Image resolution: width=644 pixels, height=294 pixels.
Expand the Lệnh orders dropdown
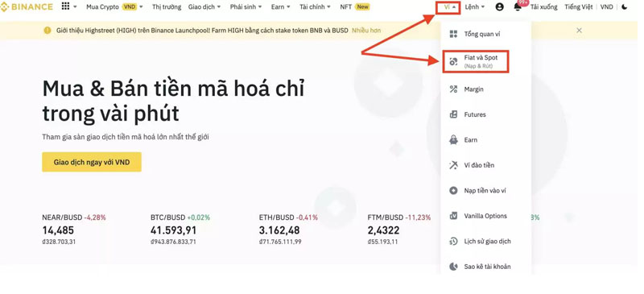[475, 7]
